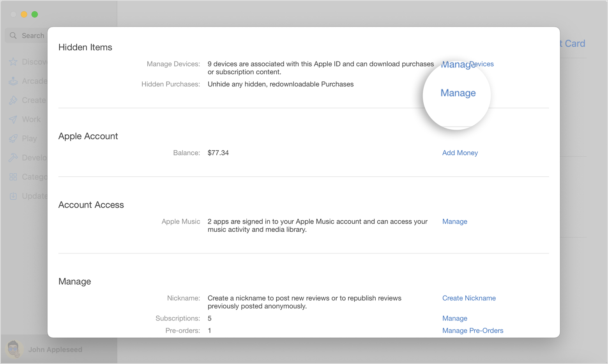The image size is (608, 364).
Task: Select the Arcade joystick icon in sidebar
Action: (x=13, y=81)
